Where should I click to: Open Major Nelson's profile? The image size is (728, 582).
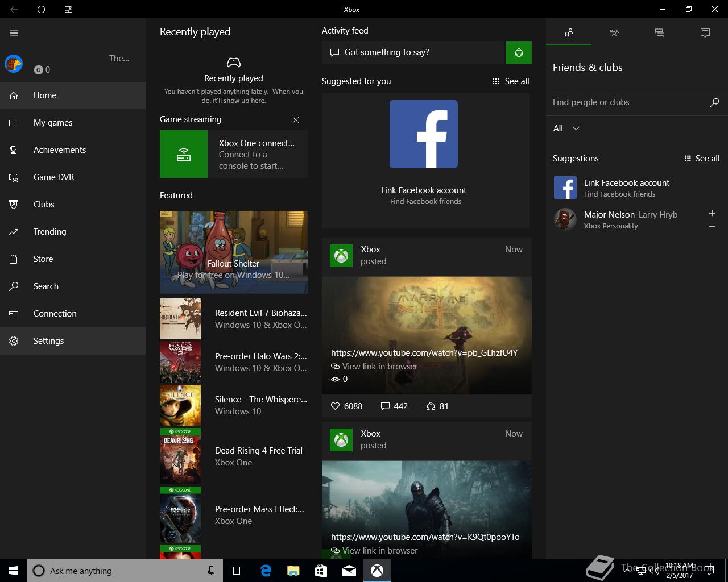pos(626,219)
